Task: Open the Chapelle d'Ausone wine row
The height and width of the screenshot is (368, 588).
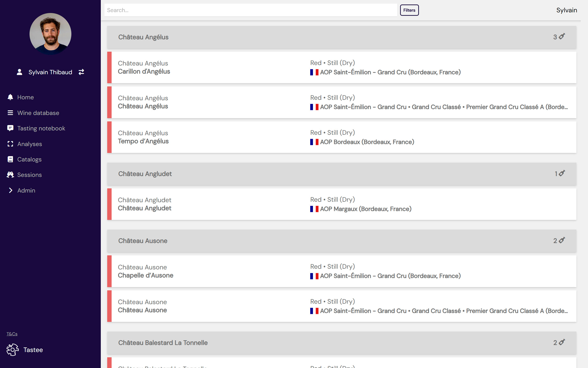Action: coord(342,271)
